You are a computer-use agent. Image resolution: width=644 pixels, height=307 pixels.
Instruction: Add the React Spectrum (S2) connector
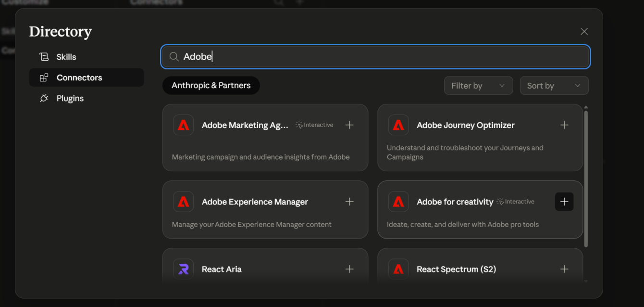(564, 269)
